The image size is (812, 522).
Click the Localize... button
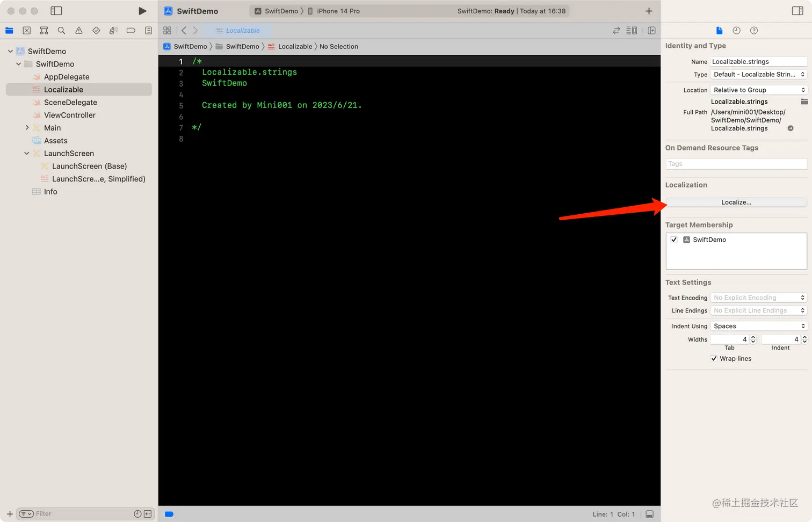point(736,202)
